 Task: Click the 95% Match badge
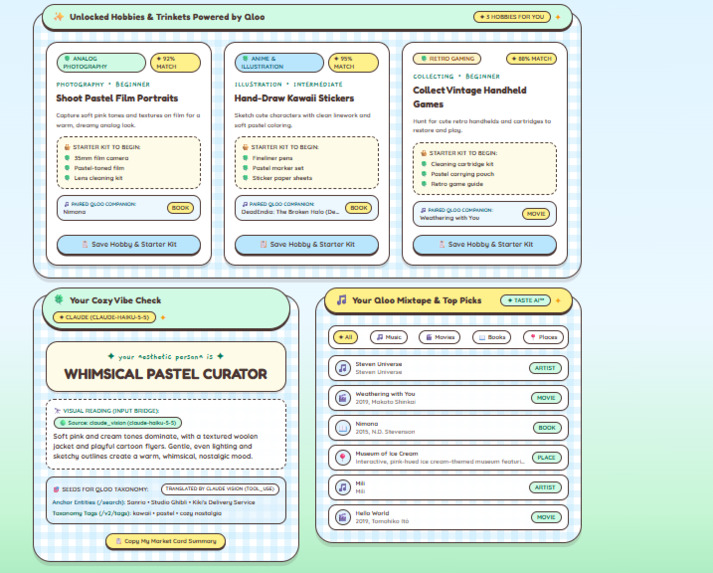353,63
